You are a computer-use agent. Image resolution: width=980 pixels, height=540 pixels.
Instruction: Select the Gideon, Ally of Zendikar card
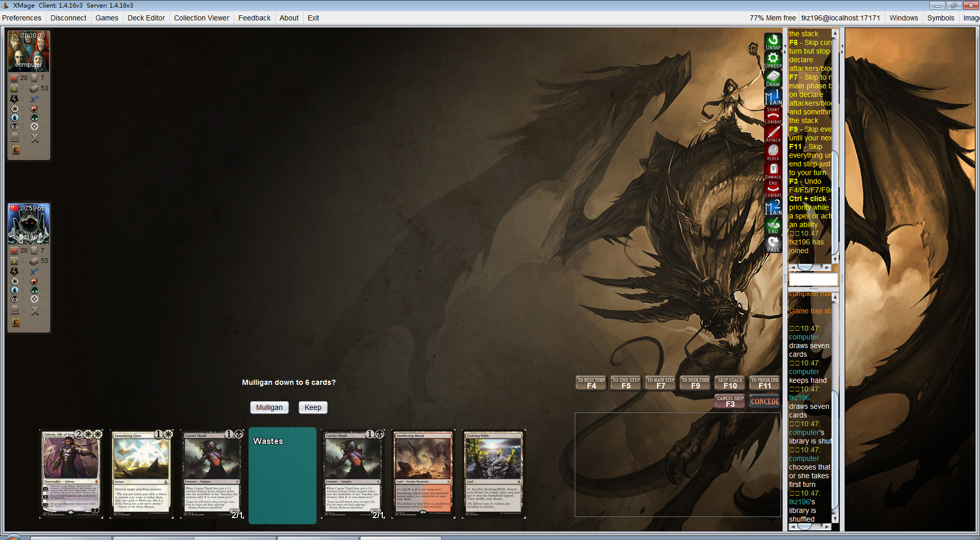pyautogui.click(x=71, y=474)
